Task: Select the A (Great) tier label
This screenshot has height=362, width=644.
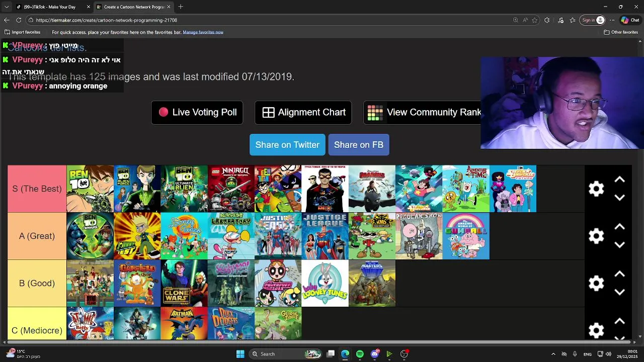Action: point(37,236)
